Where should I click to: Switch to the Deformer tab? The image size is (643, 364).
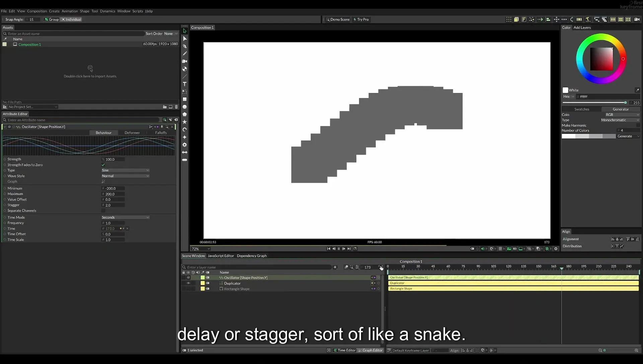point(132,132)
